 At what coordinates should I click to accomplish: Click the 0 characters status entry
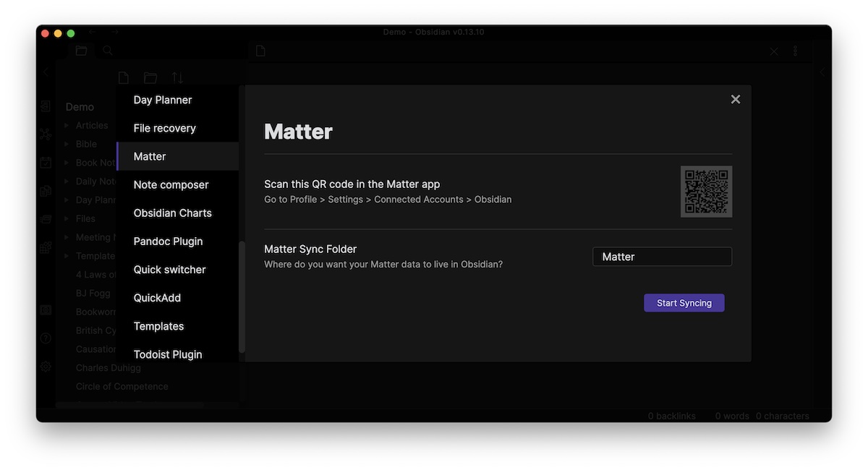783,416
